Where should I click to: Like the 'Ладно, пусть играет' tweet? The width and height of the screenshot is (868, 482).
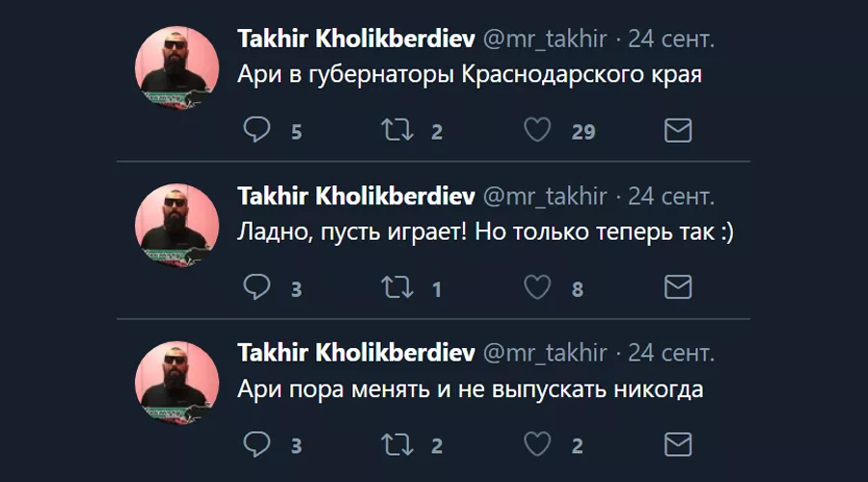pos(537,287)
